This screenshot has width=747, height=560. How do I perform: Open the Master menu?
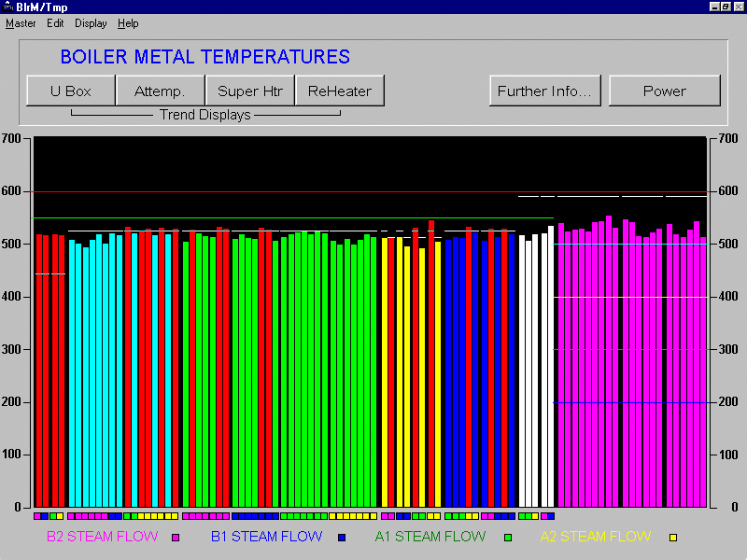pos(21,23)
